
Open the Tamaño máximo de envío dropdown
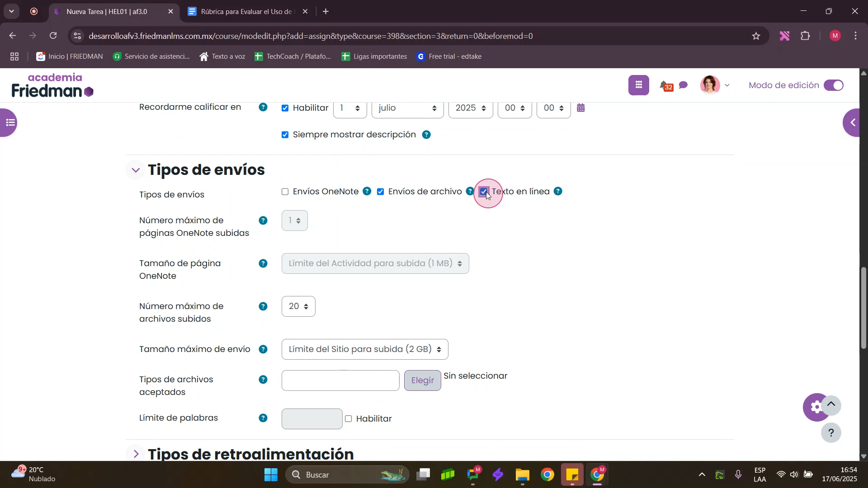tap(364, 349)
